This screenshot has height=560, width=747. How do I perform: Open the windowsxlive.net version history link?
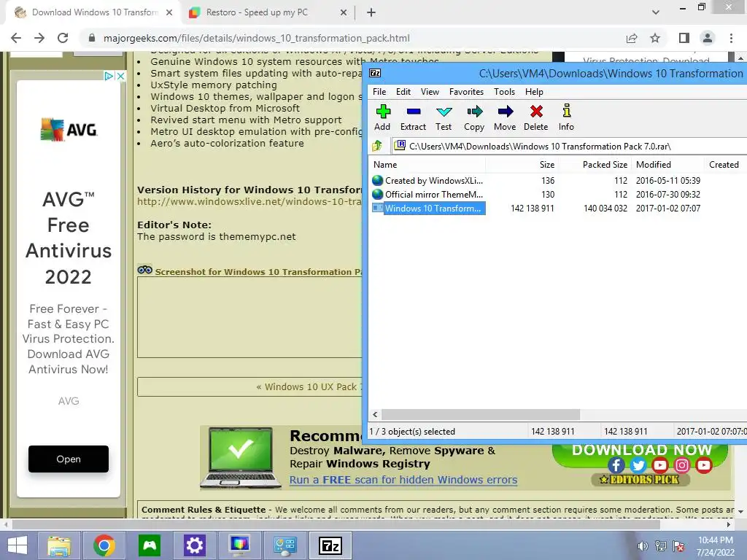[249, 201]
